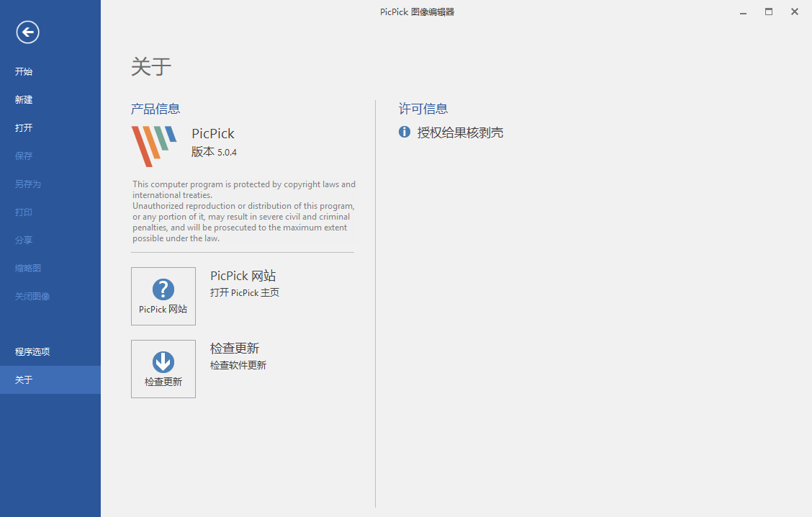Click the PicPick product name text
The width and height of the screenshot is (812, 517).
point(213,134)
